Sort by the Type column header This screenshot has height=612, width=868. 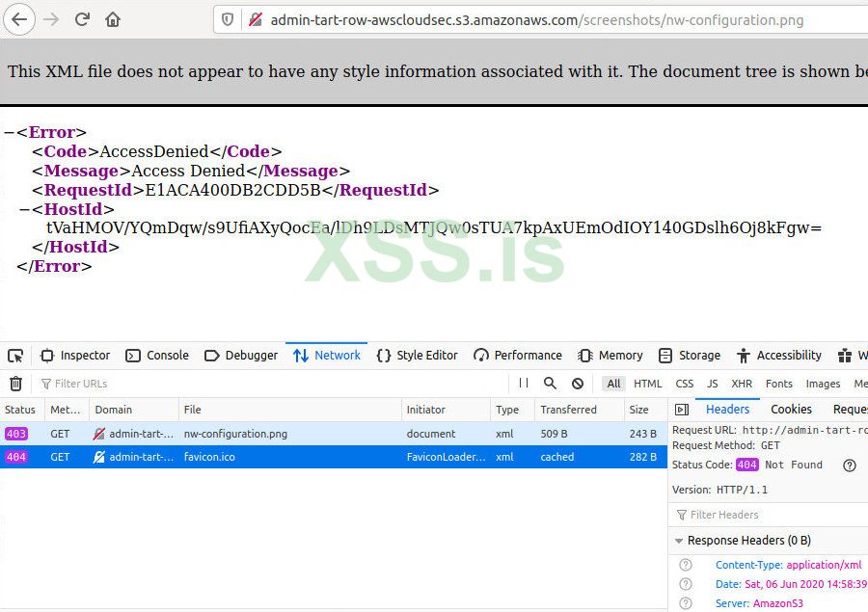(x=512, y=410)
